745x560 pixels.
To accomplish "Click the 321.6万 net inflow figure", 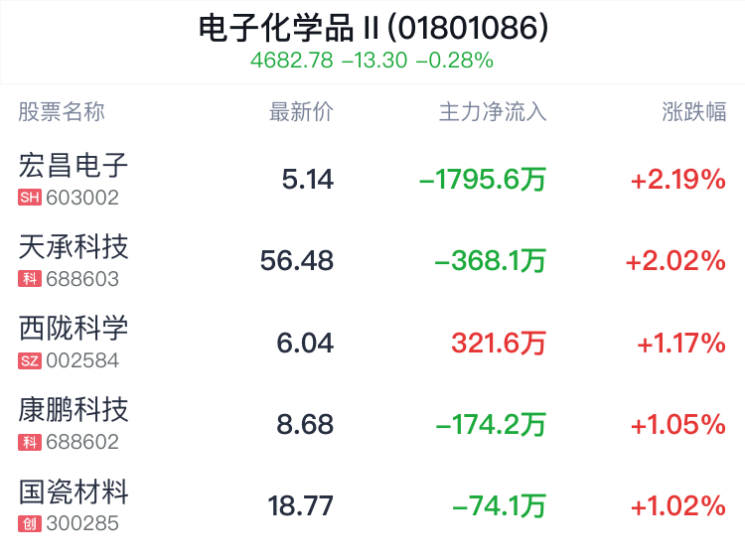I will tap(499, 343).
